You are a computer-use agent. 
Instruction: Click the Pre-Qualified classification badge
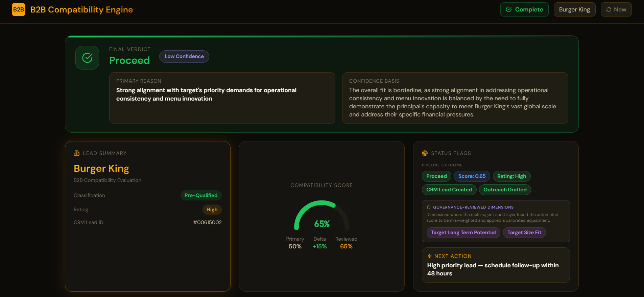[x=201, y=195]
